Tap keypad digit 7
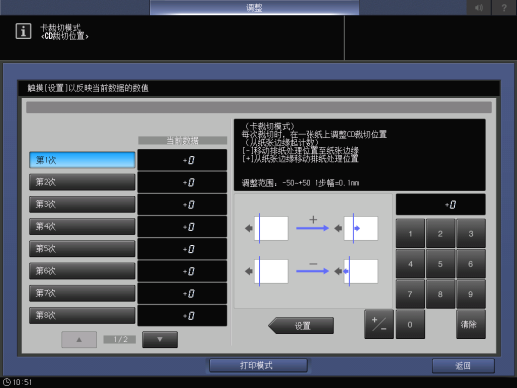 tap(410, 294)
